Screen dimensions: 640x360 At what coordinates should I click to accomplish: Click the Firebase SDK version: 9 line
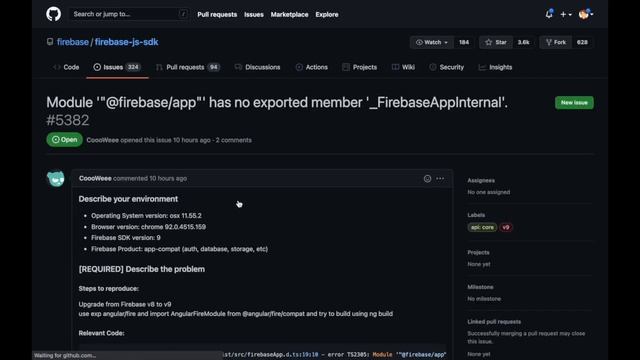pyautogui.click(x=126, y=238)
